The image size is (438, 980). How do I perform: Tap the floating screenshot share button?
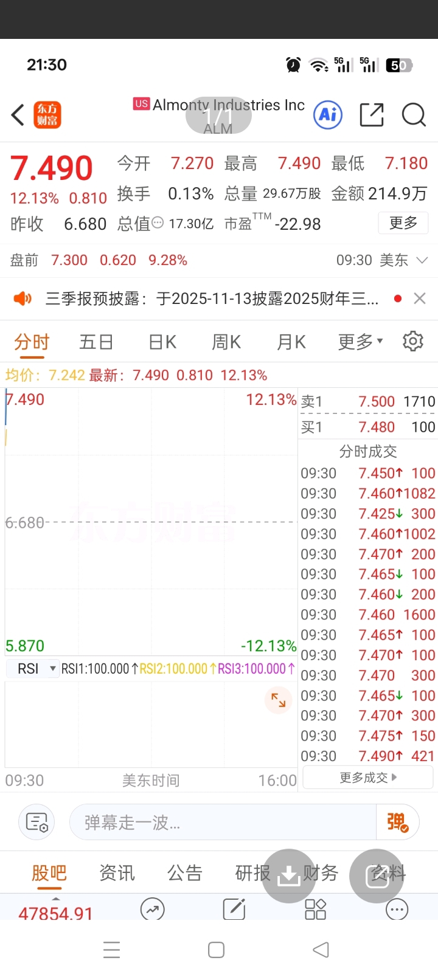377,875
